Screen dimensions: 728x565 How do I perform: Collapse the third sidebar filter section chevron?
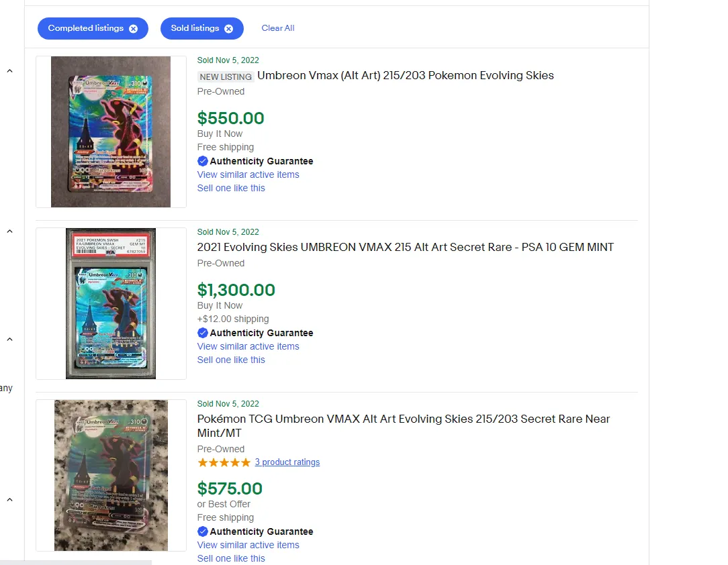coord(9,339)
